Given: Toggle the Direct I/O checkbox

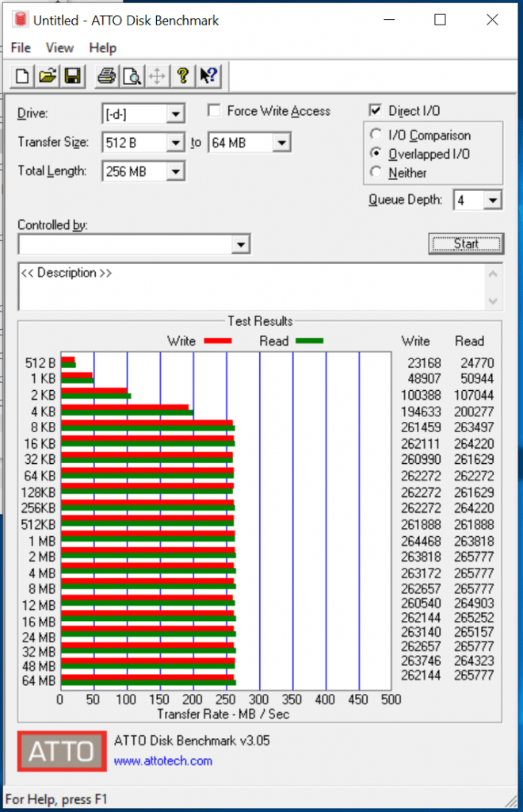Looking at the screenshot, I should coord(376,110).
